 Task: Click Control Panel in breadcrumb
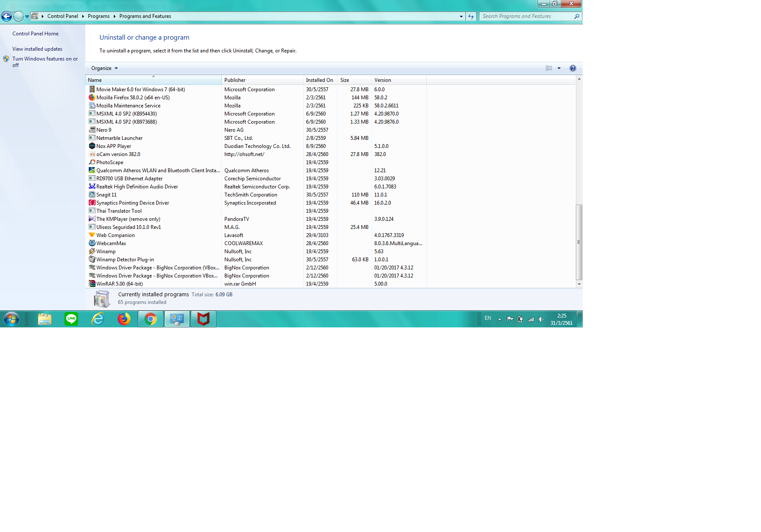[x=63, y=16]
